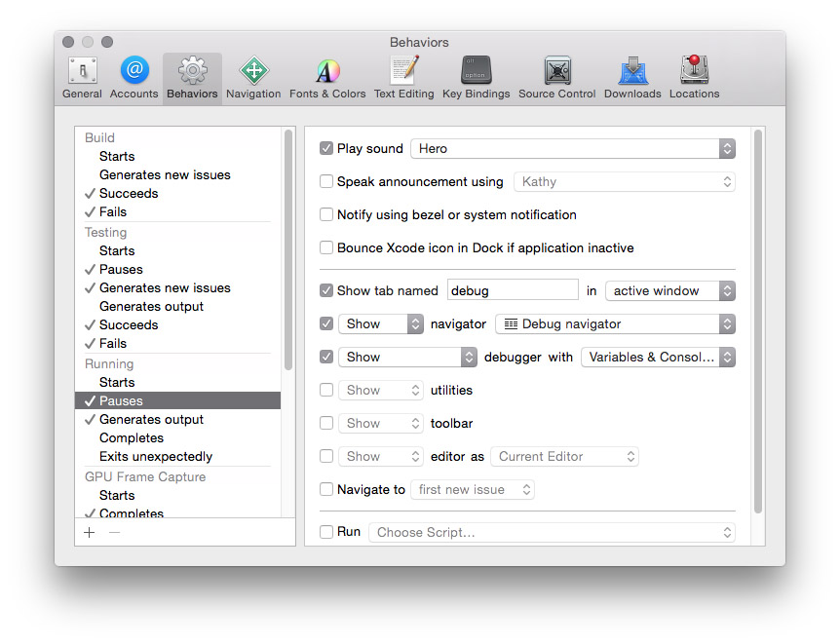Select Testing Pauses behavior
This screenshot has width=840, height=644.
178,269
